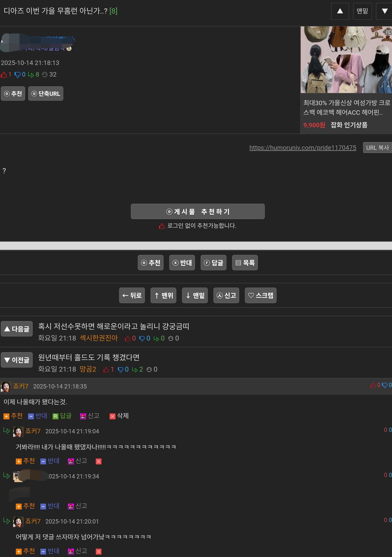Screen dimensions: 392x557
Task: Click the large 게시물 추천하기 button
Action: tap(198, 211)
